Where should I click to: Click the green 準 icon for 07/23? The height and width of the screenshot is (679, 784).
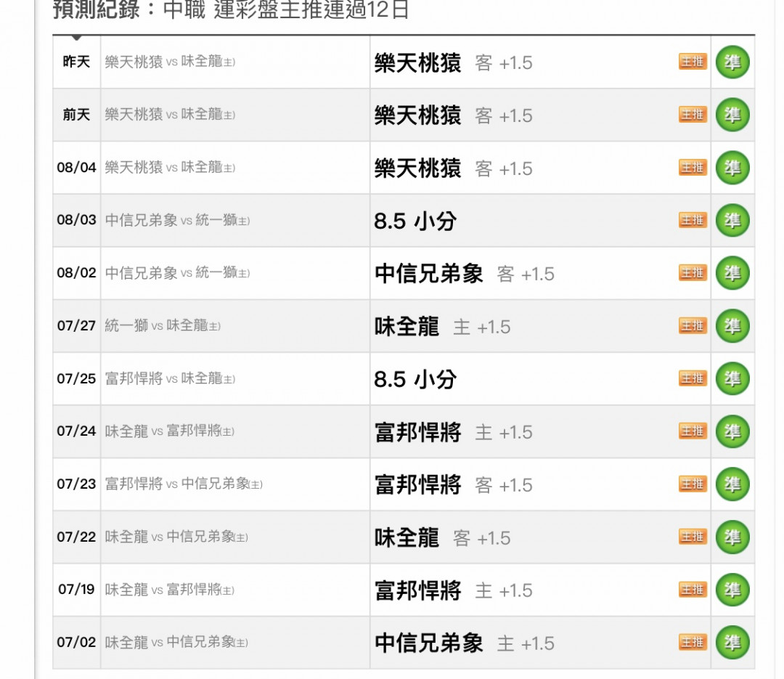pyautogui.click(x=732, y=484)
